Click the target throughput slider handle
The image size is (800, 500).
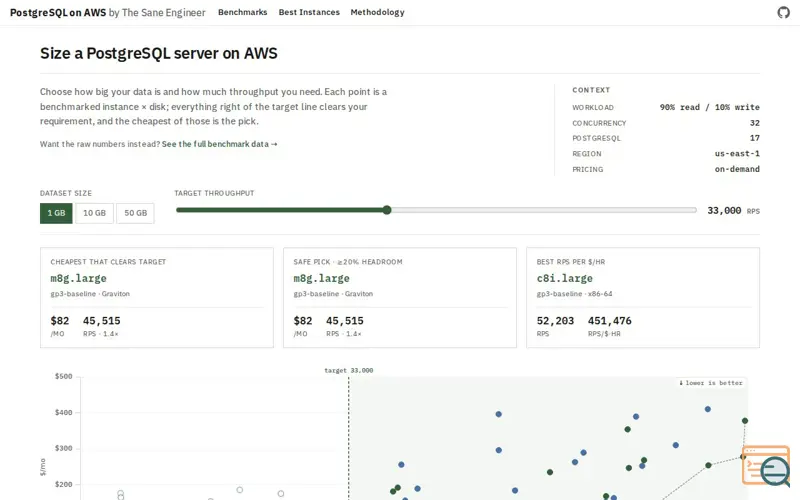coord(387,210)
